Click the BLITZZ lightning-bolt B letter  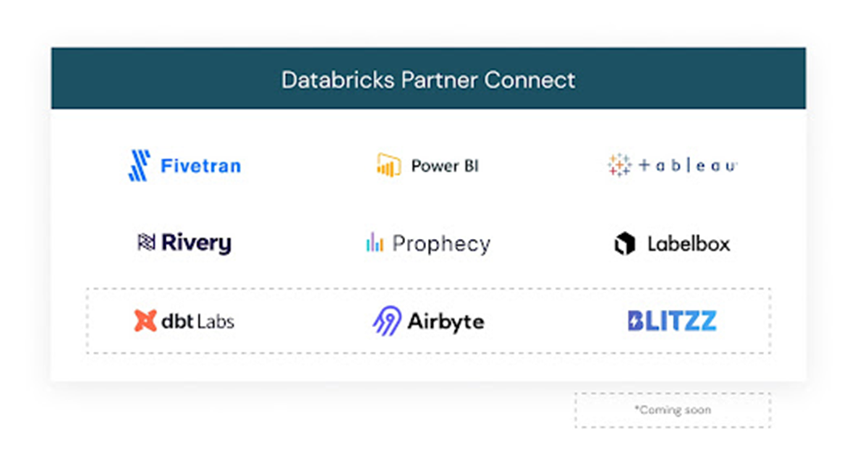tap(636, 321)
